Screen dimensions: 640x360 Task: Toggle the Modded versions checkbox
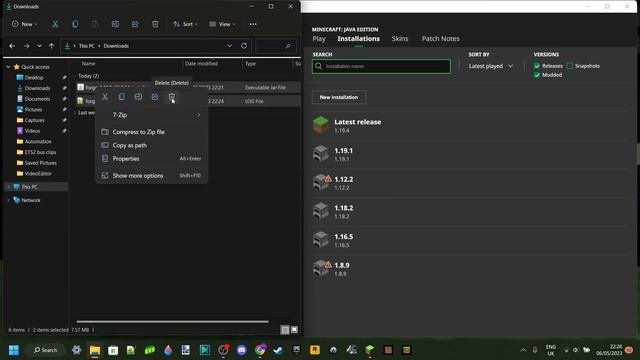[x=537, y=75]
